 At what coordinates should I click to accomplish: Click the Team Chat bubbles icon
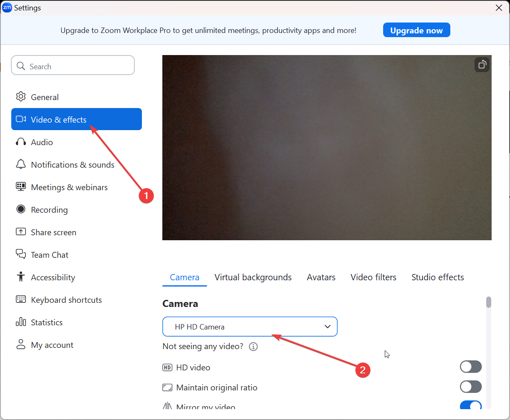click(x=21, y=254)
